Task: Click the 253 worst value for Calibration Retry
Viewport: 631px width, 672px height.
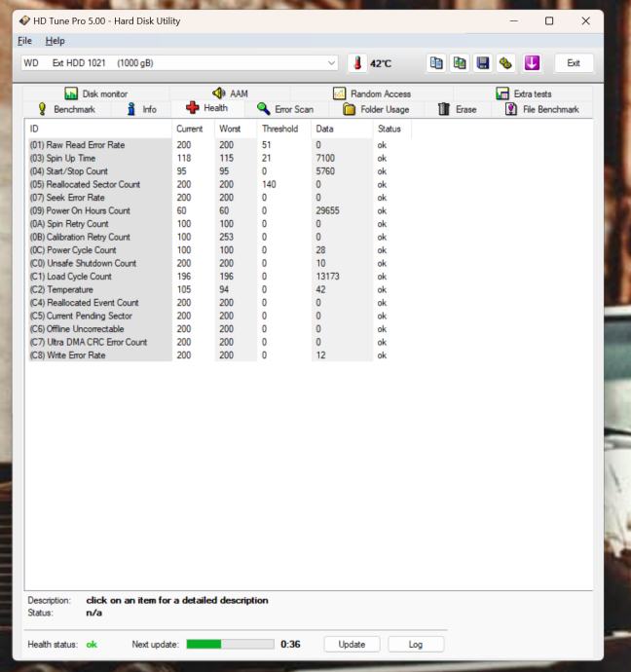Action: click(226, 237)
